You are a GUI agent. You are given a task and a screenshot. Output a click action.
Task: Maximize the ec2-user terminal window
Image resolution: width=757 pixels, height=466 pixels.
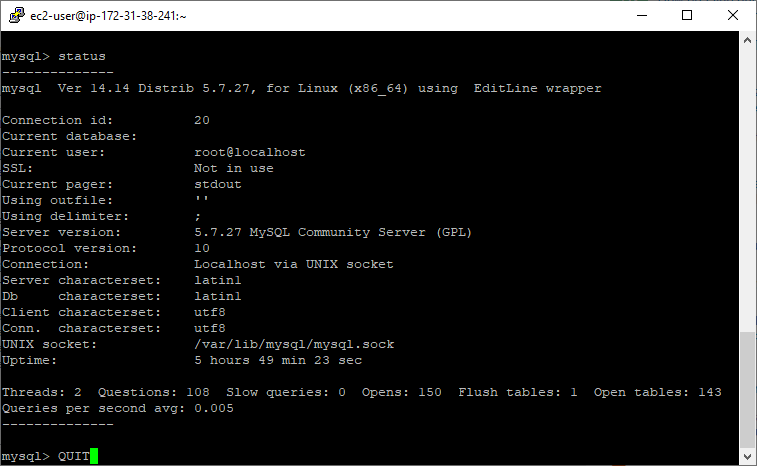tap(687, 15)
